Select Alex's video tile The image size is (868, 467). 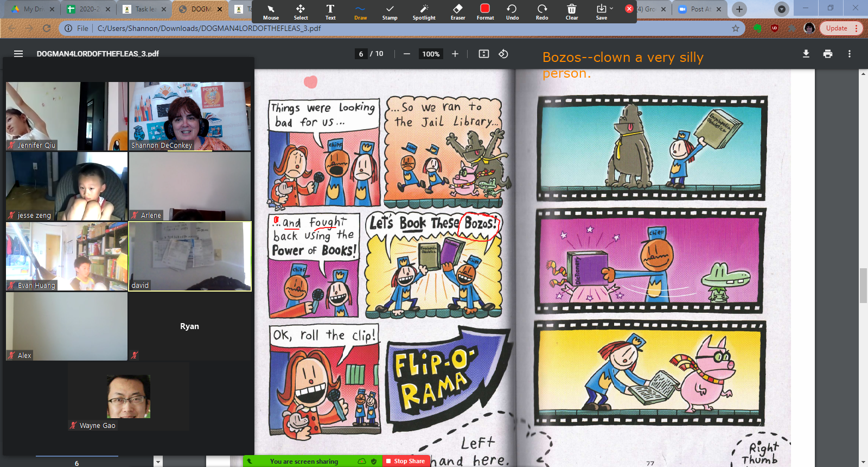click(x=67, y=326)
